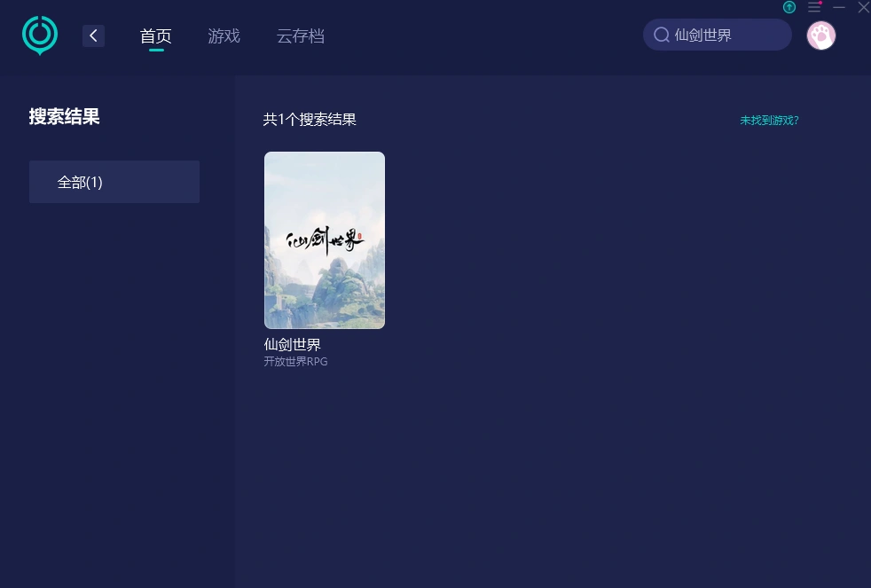Click the 未找到游戏? link
The height and width of the screenshot is (588, 871).
point(769,121)
